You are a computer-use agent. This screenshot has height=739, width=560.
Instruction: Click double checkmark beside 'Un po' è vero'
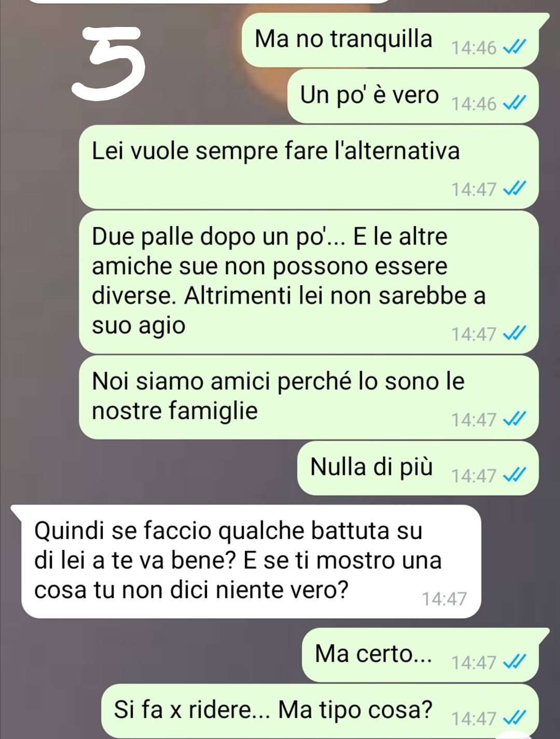[515, 104]
